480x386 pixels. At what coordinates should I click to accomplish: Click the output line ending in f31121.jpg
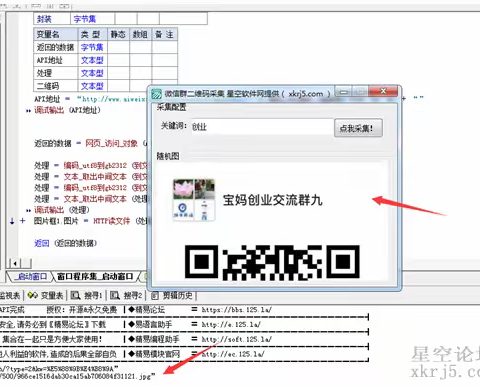[77, 376]
